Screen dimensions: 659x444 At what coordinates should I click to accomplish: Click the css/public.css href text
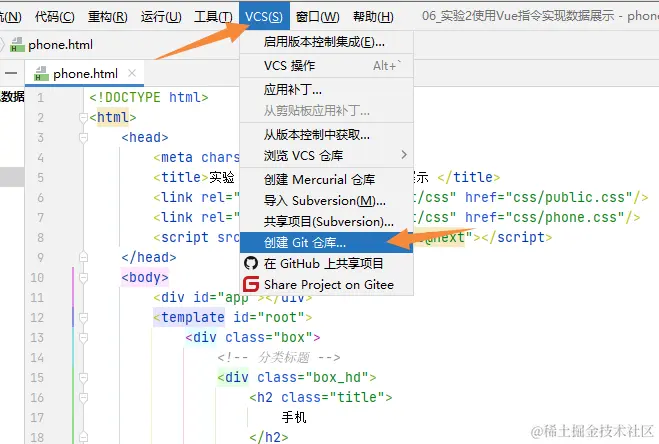(569, 197)
